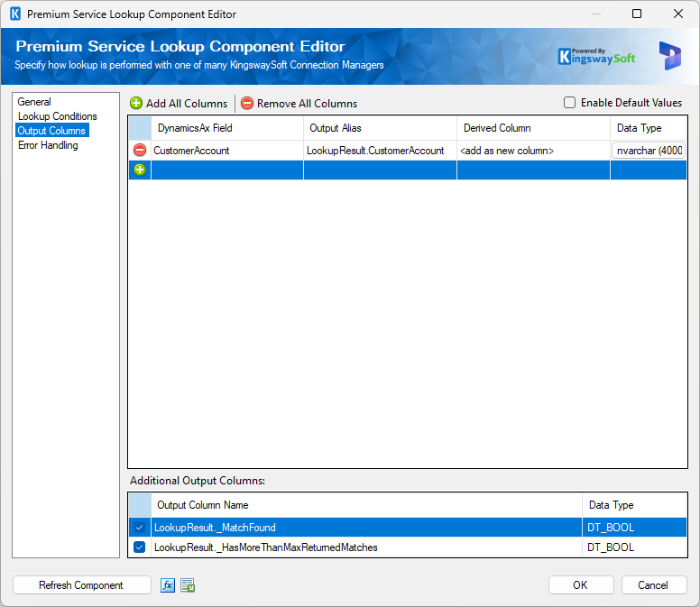Select the Output Columns page

(x=51, y=131)
